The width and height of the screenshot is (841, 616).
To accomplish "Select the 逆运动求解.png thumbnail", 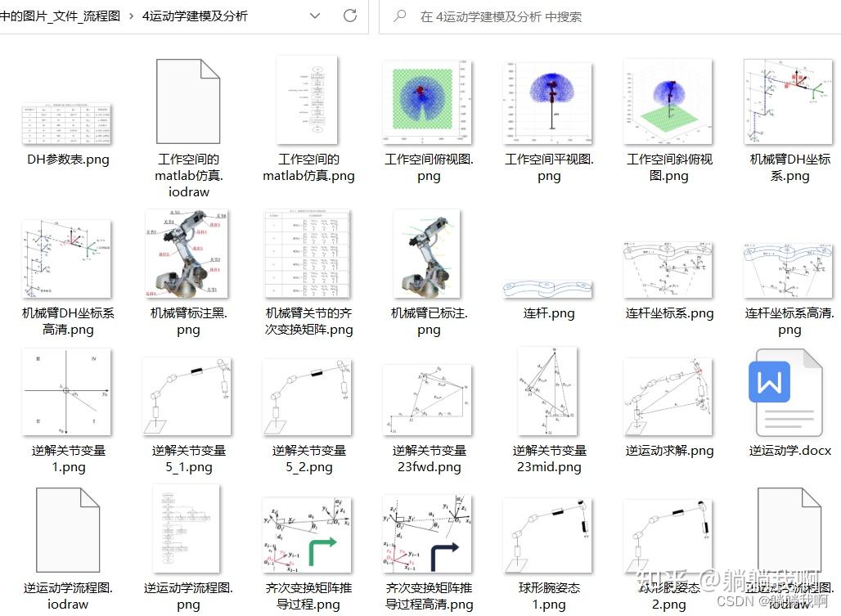I will click(669, 393).
